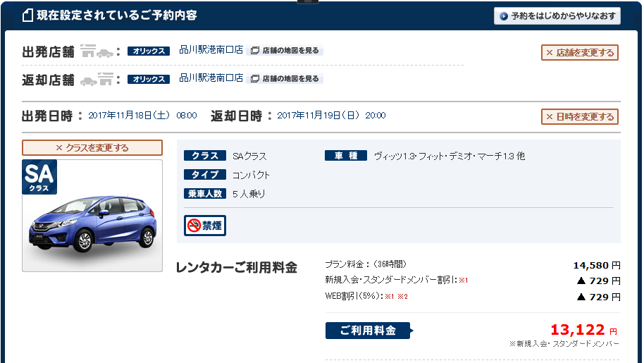Screen dimensions: 644x363
Task: Click the クラス label tag
Action: coord(205,156)
